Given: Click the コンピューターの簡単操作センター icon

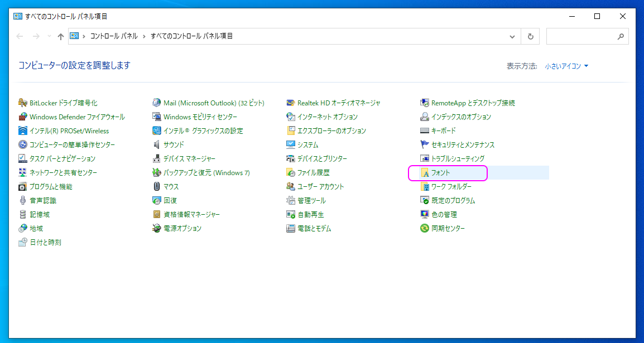Looking at the screenshot, I should [22, 144].
